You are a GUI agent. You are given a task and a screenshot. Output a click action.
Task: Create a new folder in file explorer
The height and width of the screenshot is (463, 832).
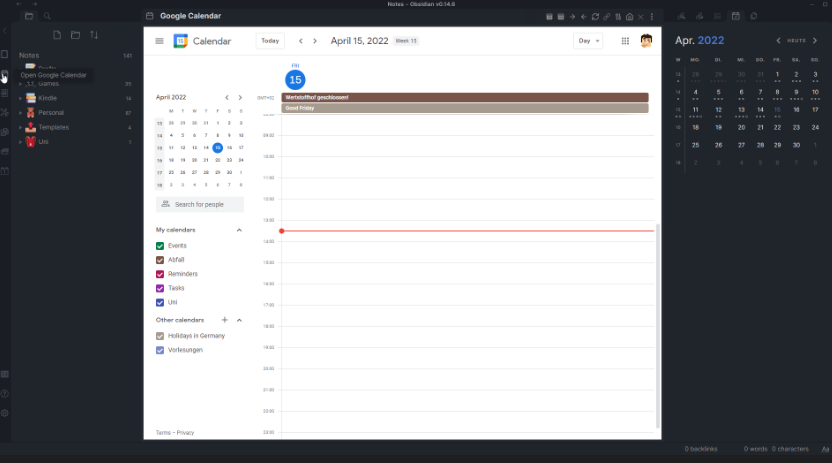(x=75, y=35)
